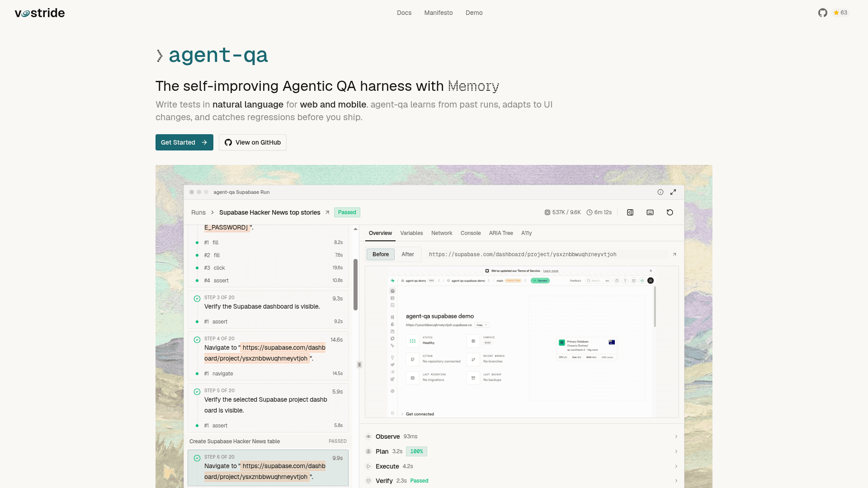Open the Overview tab

point(380,233)
